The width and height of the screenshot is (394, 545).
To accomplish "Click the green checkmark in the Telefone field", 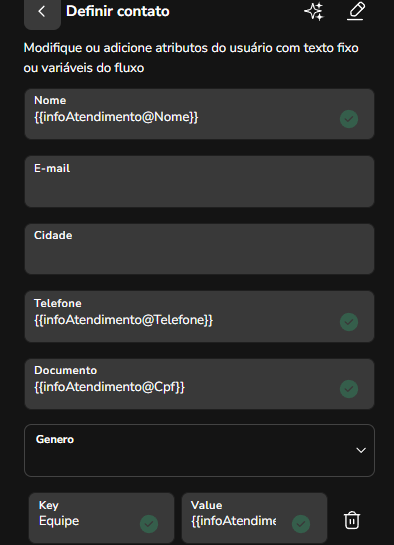I will click(x=349, y=322).
